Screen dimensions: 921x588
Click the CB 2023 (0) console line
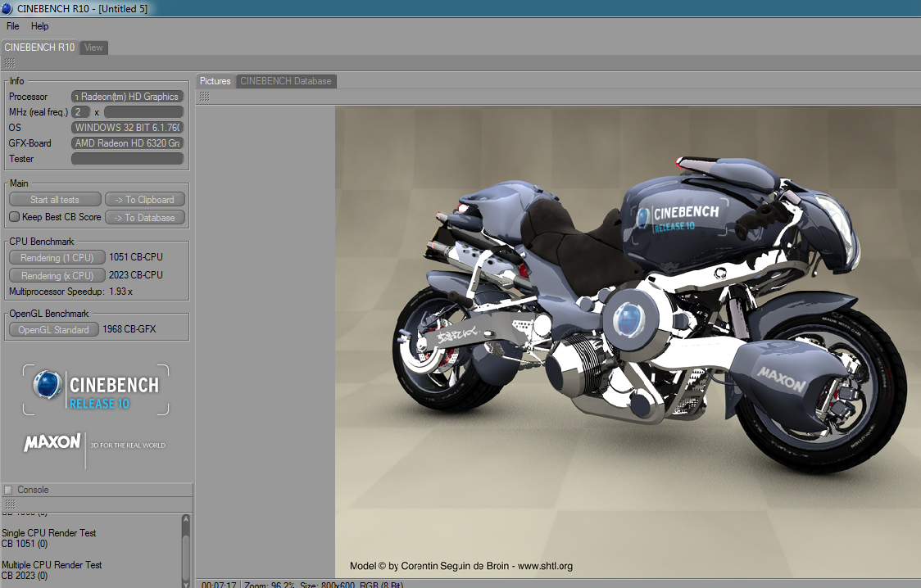point(25,576)
